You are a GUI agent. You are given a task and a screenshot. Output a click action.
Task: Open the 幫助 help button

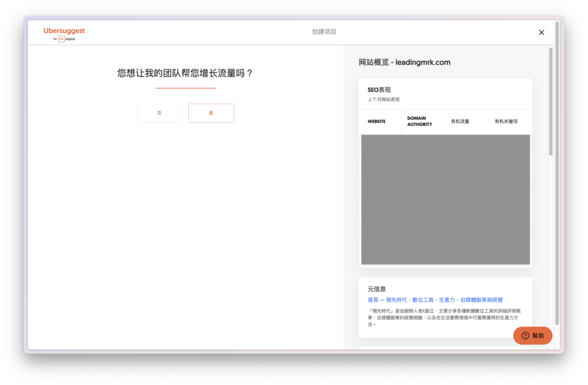(x=532, y=336)
